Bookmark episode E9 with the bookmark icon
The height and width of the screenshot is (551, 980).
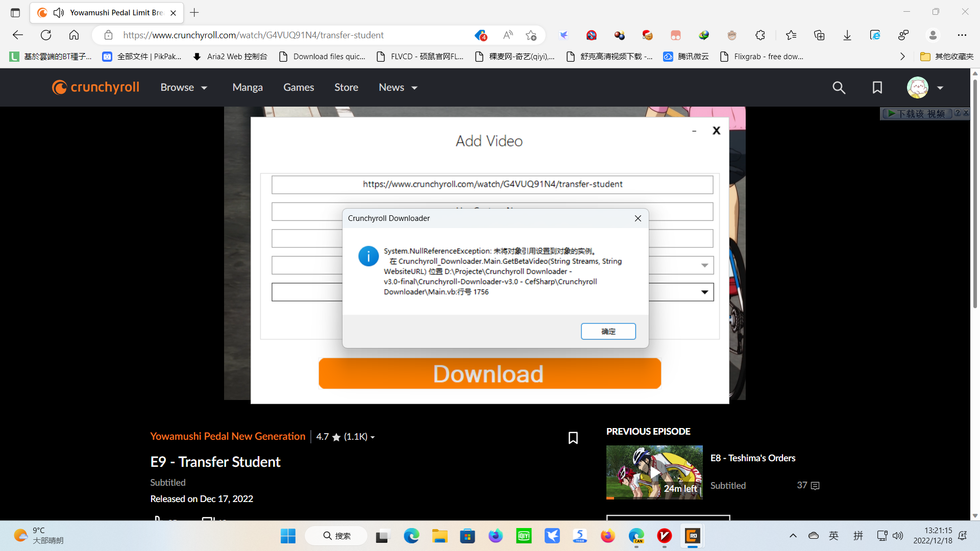click(573, 438)
